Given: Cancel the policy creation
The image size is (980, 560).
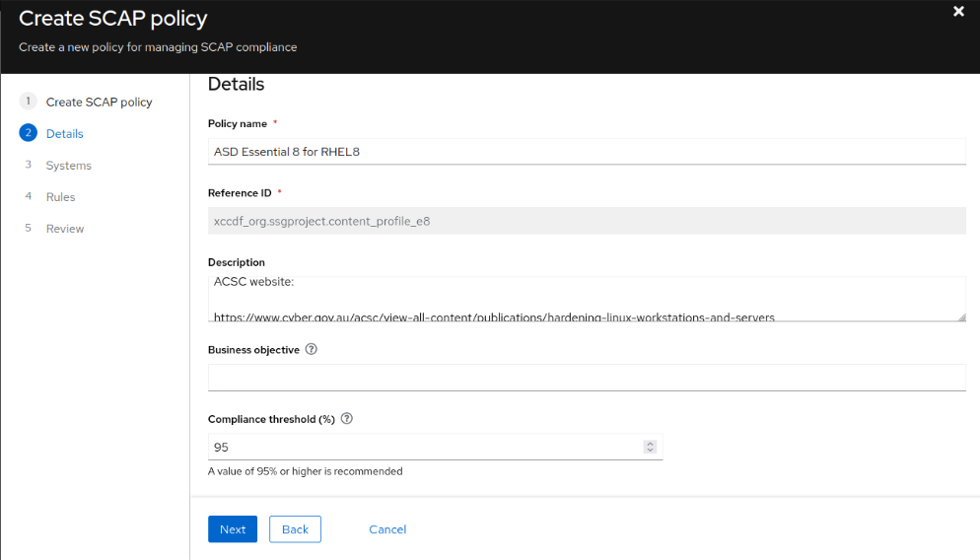Looking at the screenshot, I should (387, 529).
